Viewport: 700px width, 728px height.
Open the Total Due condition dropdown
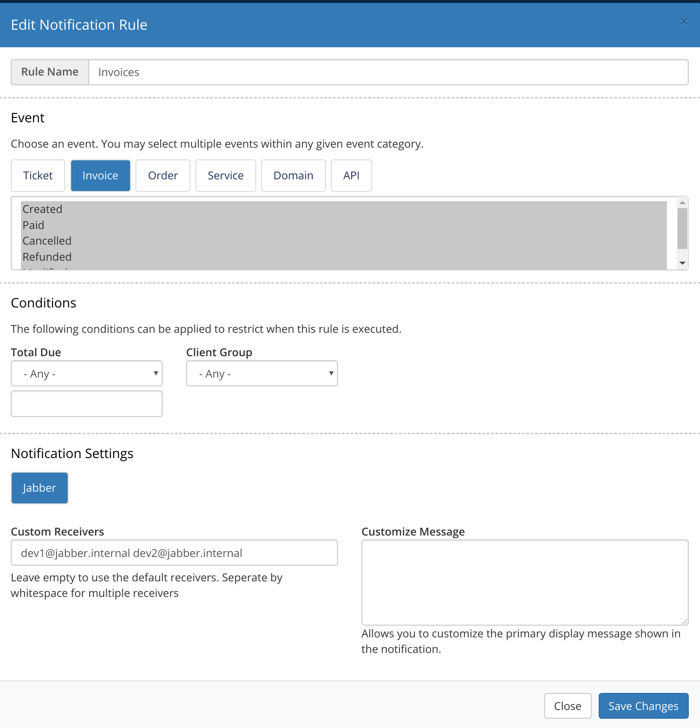[86, 373]
